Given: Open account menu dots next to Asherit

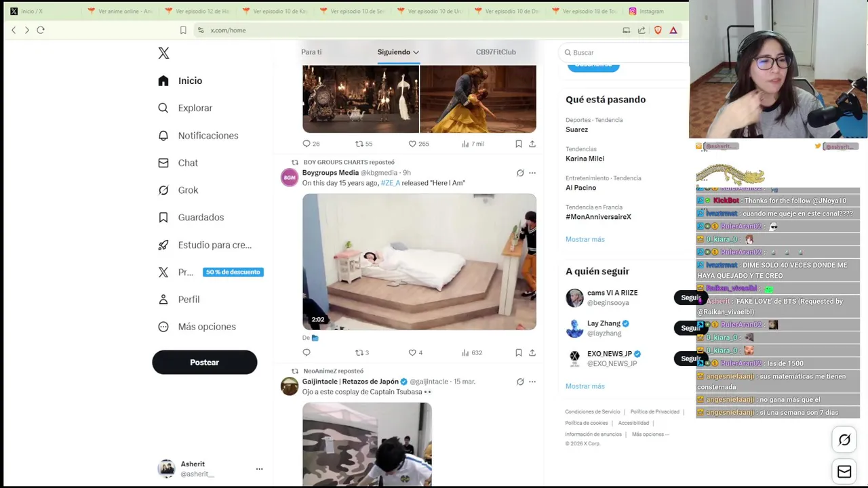Looking at the screenshot, I should point(259,469).
